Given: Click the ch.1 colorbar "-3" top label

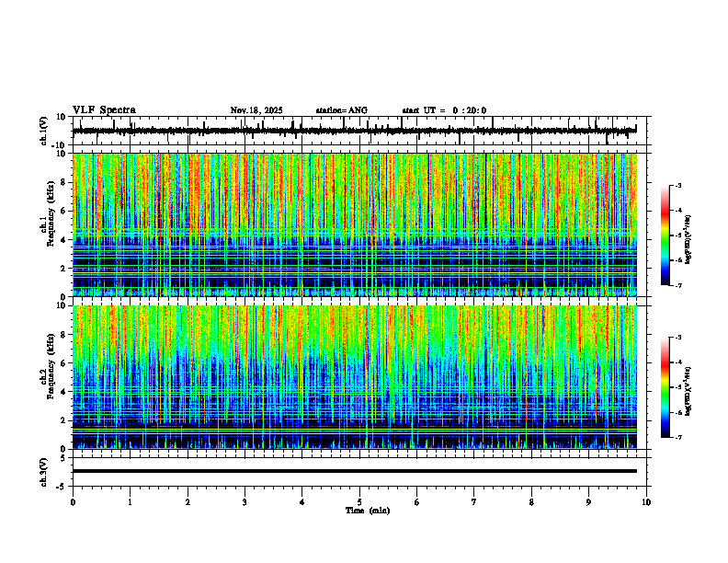Looking at the screenshot, I should pos(677,185).
